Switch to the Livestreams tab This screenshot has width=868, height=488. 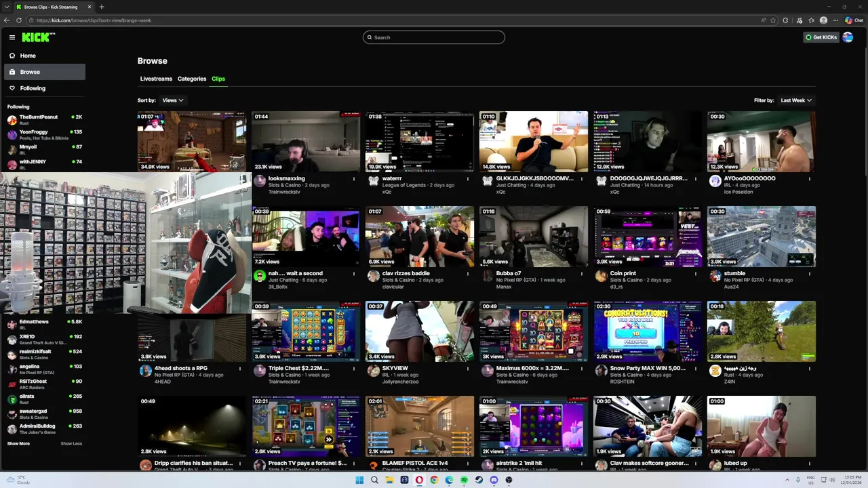tap(156, 79)
